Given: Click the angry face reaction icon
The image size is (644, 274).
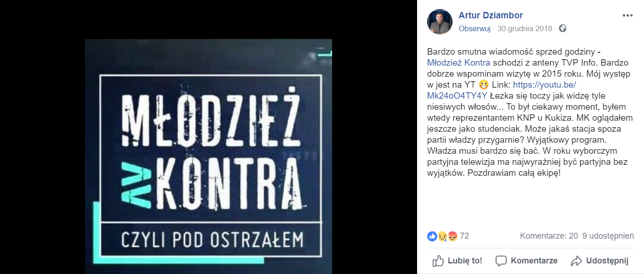Looking at the screenshot, I should pyautogui.click(x=452, y=236).
